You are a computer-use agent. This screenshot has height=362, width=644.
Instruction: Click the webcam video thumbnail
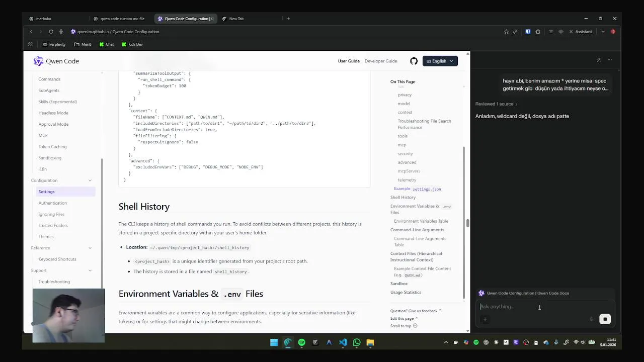click(68, 316)
